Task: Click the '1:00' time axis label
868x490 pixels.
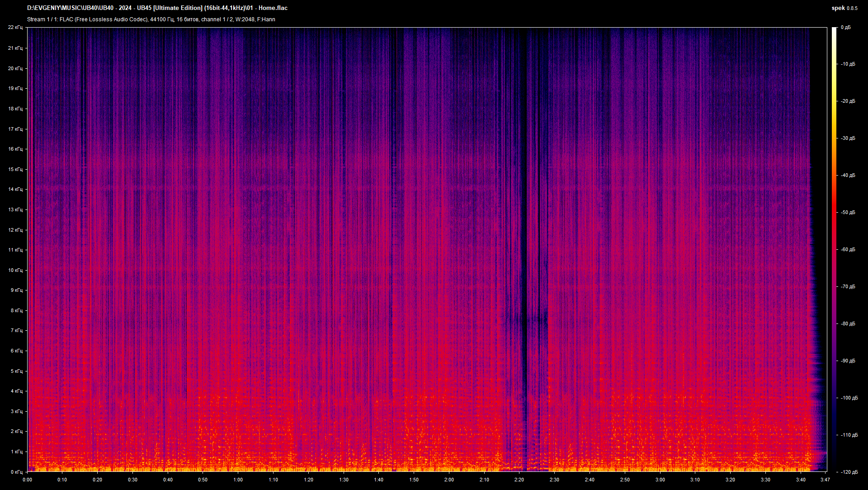Action: pyautogui.click(x=238, y=480)
